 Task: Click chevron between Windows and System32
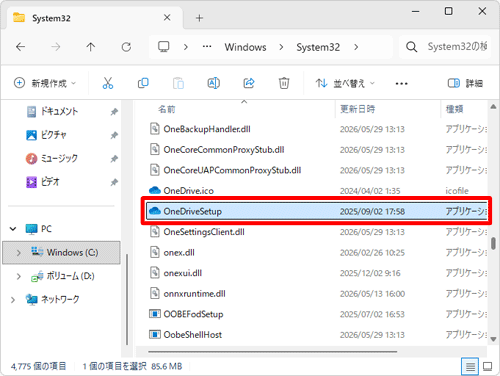point(281,47)
